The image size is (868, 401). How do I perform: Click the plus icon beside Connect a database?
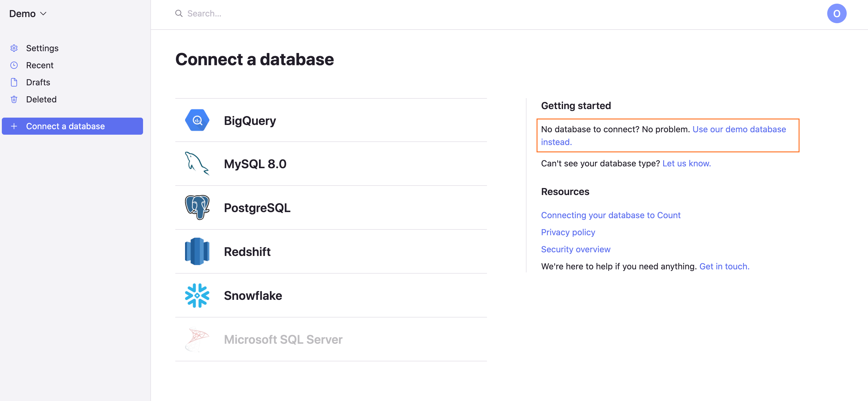[14, 126]
